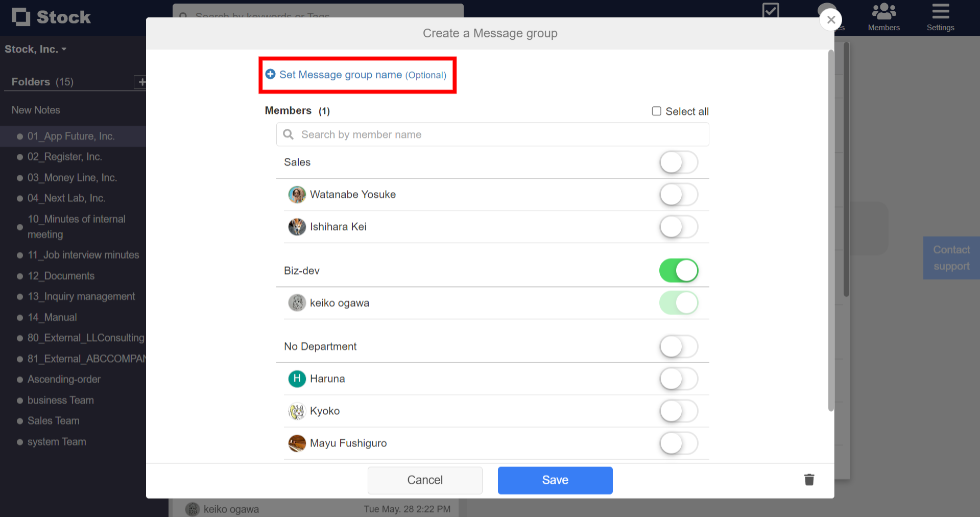Disable the Biz-dev department toggle

click(679, 271)
